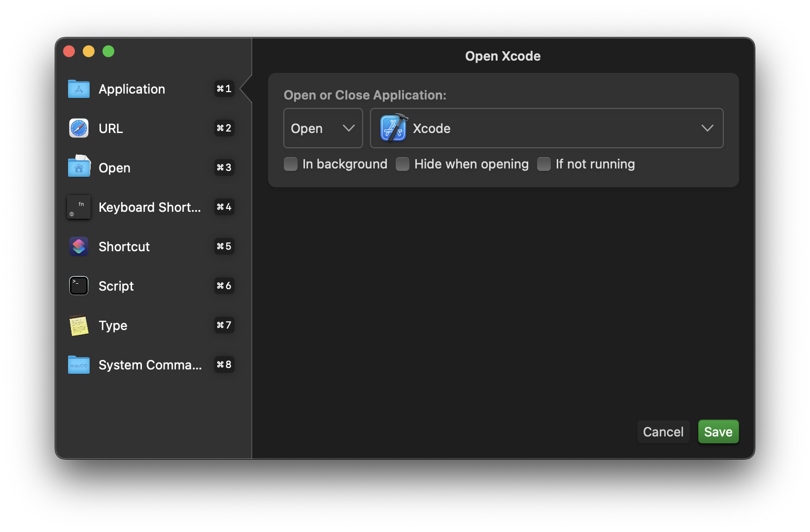Click the Shortcuts app icon
Screen dimensions: 810x532
click(x=79, y=246)
